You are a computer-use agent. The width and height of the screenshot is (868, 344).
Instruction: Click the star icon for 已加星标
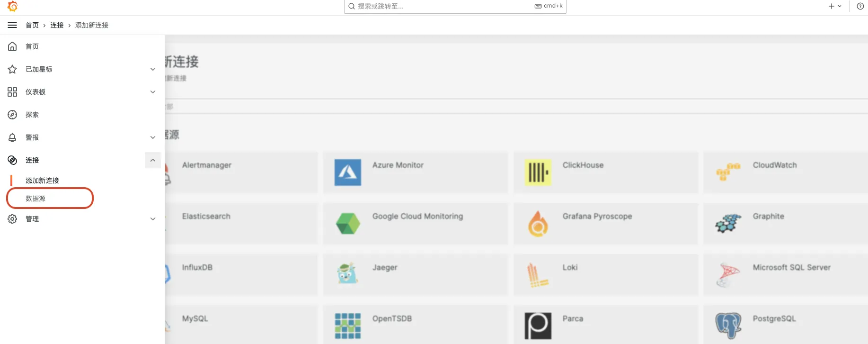pyautogui.click(x=12, y=69)
